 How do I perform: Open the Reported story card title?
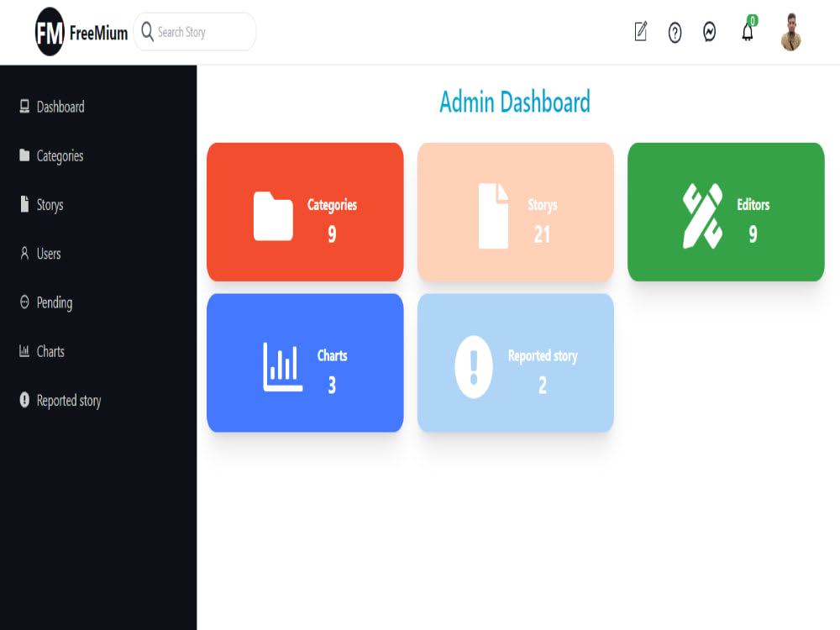(x=543, y=357)
